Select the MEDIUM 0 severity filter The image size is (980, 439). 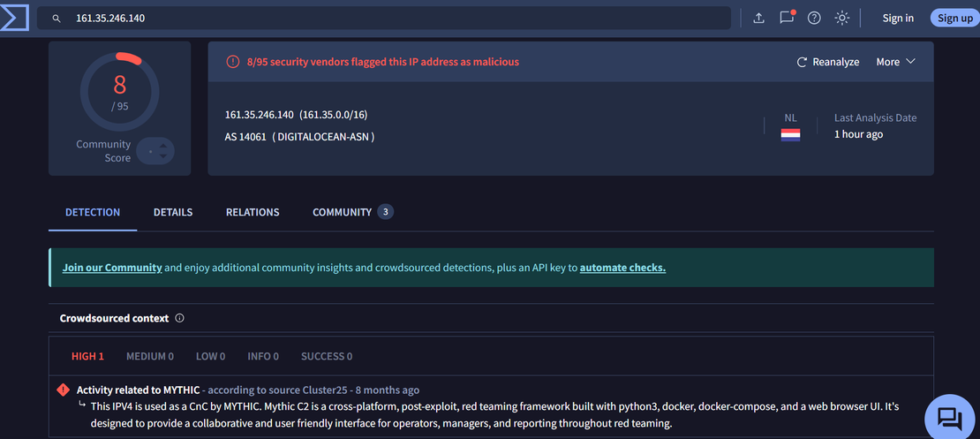[149, 356]
